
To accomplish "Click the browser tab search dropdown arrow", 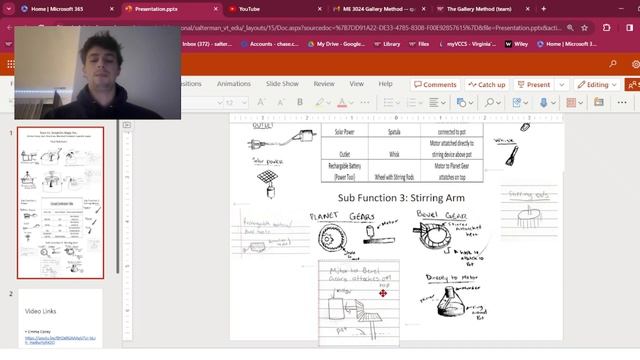I will (9, 9).
